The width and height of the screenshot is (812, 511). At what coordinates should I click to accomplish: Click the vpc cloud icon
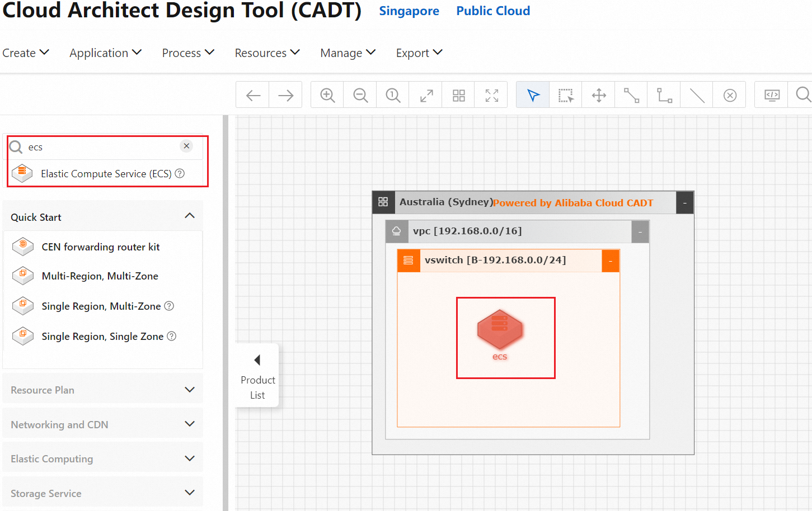[x=396, y=231]
